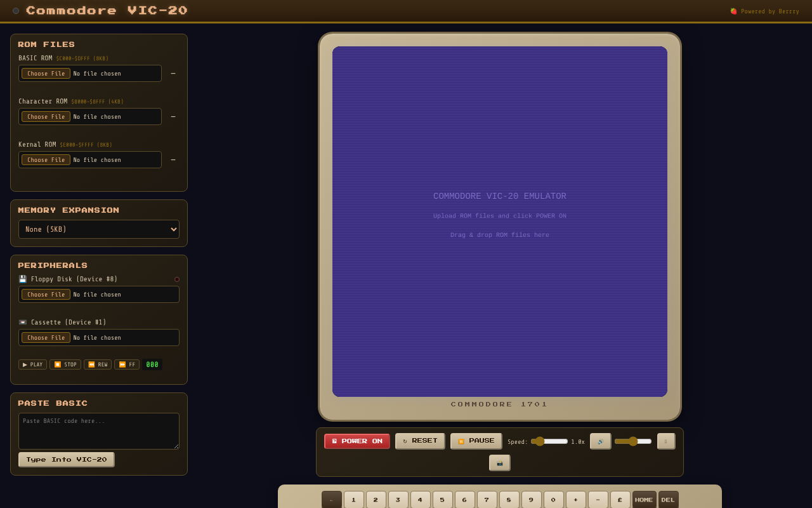Click the camera snapshot icon below emulator controls
Viewport: 812px width, 508px height.
(x=499, y=462)
